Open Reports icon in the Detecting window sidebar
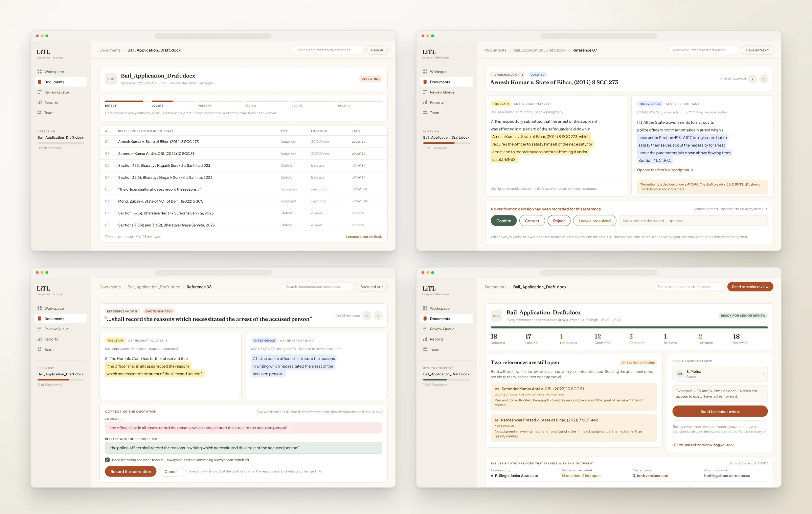This screenshot has height=514, width=812. tap(40, 102)
